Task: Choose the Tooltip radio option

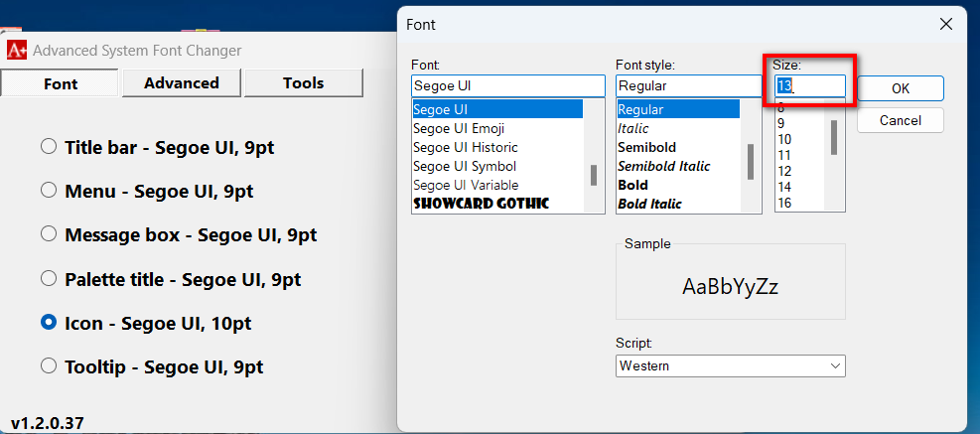Action: (x=48, y=365)
